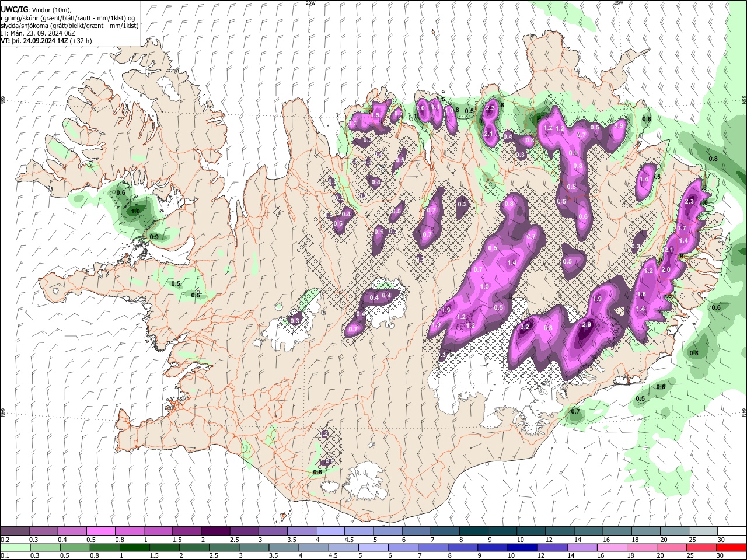Image resolution: width=747 pixels, height=560 pixels.
Task: Click the pale grey 25–30 upper legend swatch
Action: click(x=703, y=531)
